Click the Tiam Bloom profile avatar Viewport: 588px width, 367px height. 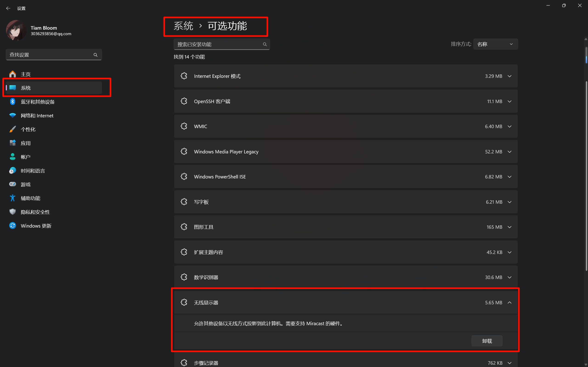(16, 31)
